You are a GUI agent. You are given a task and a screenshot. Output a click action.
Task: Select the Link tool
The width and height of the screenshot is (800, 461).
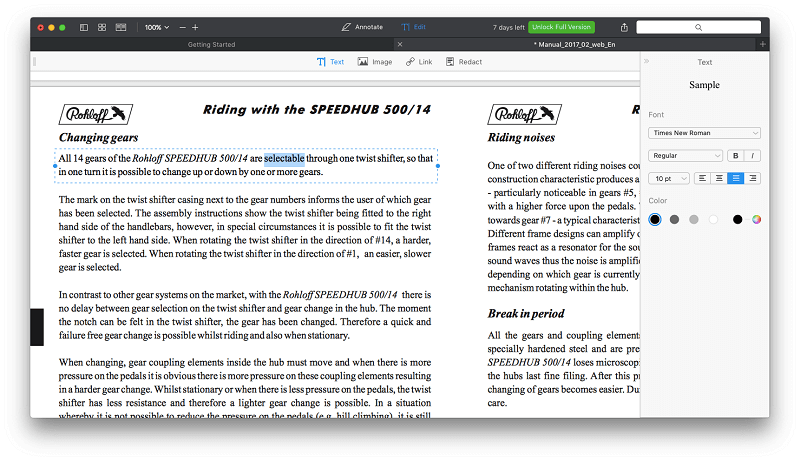pyautogui.click(x=419, y=62)
